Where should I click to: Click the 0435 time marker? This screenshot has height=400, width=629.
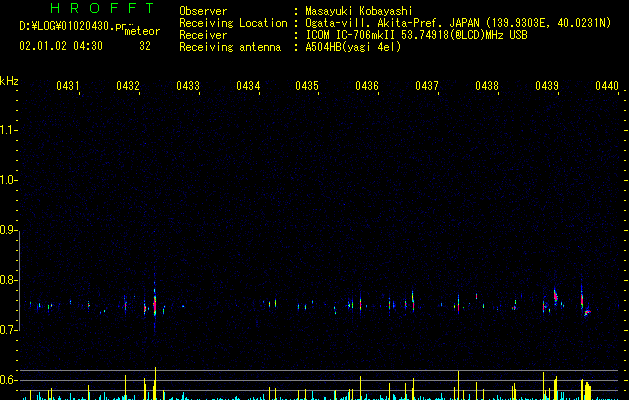point(307,86)
